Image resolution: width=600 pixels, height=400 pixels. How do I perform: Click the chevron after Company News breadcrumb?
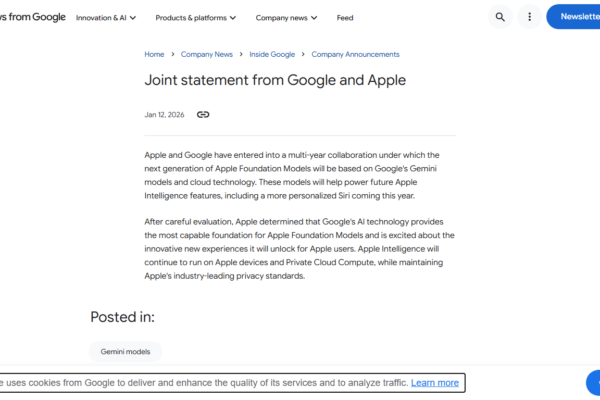241,54
